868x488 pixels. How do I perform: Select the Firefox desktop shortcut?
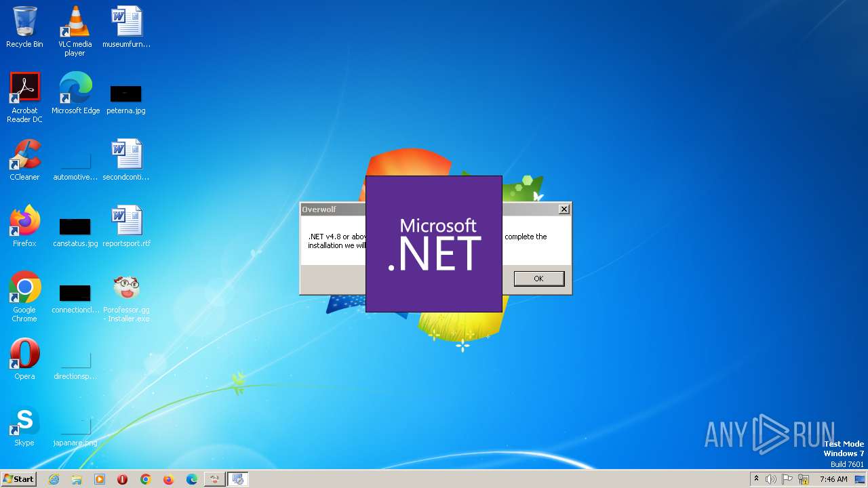coord(24,226)
